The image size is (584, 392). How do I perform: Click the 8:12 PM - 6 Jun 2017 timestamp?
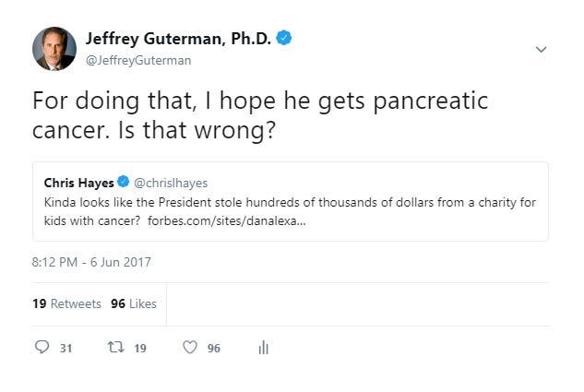[x=91, y=262]
